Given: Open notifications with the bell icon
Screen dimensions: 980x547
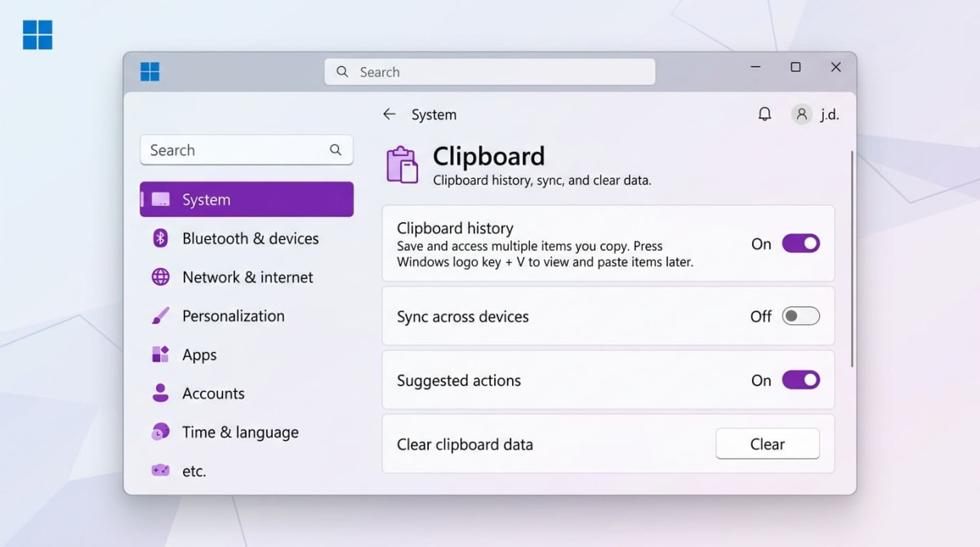Looking at the screenshot, I should 764,114.
